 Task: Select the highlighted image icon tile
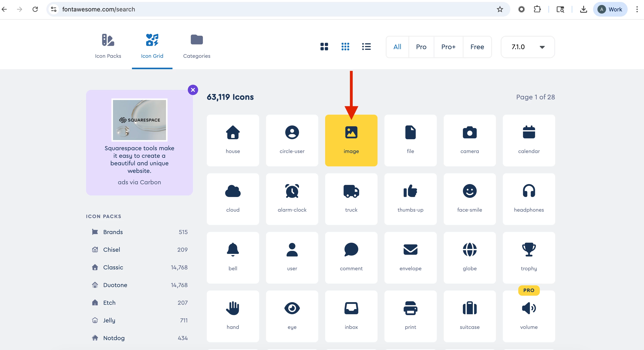pos(351,140)
